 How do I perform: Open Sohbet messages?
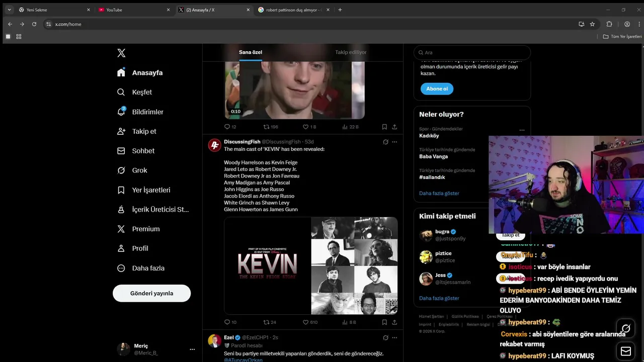[x=135, y=151]
